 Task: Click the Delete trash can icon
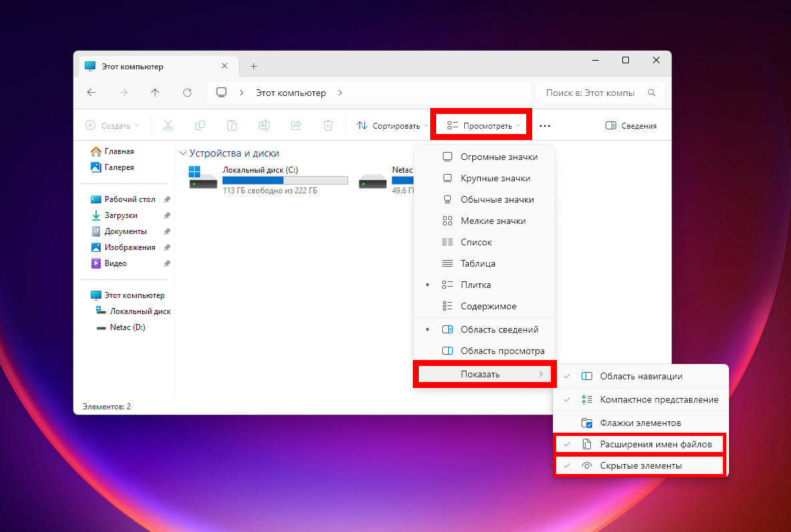(x=327, y=125)
